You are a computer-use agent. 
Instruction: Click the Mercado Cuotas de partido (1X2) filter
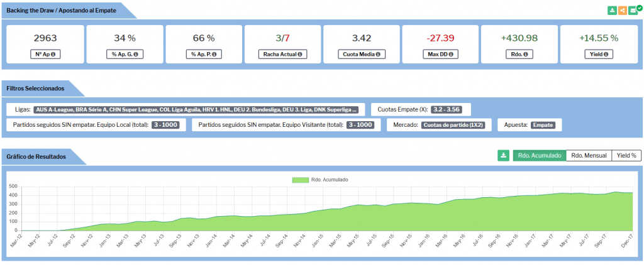point(453,125)
